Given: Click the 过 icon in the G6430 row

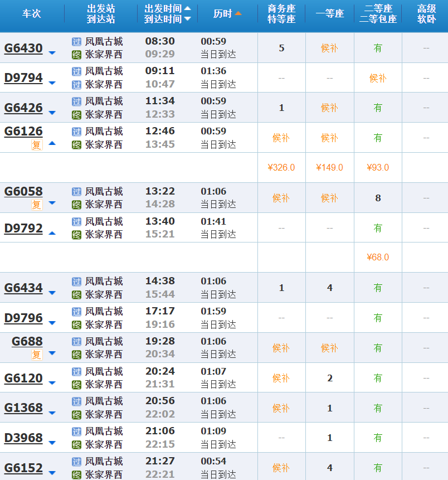Looking at the screenshot, I should tap(77, 41).
